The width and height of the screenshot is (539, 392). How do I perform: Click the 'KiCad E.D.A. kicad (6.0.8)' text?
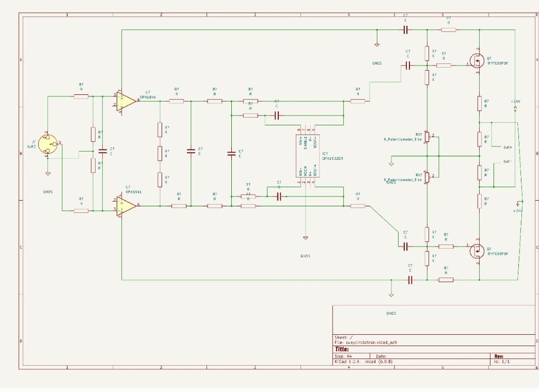[x=363, y=362]
